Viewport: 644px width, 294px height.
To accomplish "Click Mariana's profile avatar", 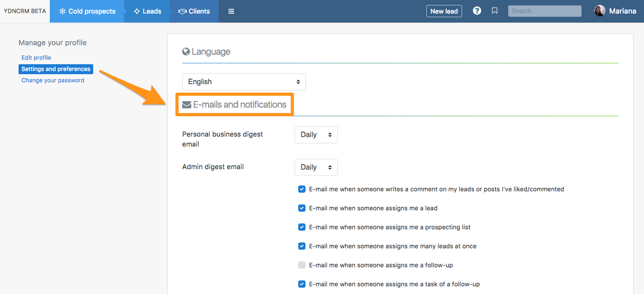I will pyautogui.click(x=600, y=11).
